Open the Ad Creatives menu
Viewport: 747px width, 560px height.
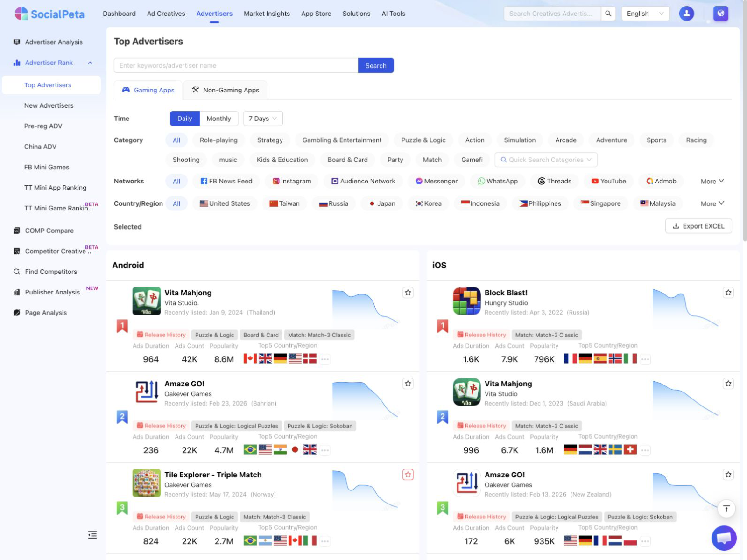click(166, 14)
